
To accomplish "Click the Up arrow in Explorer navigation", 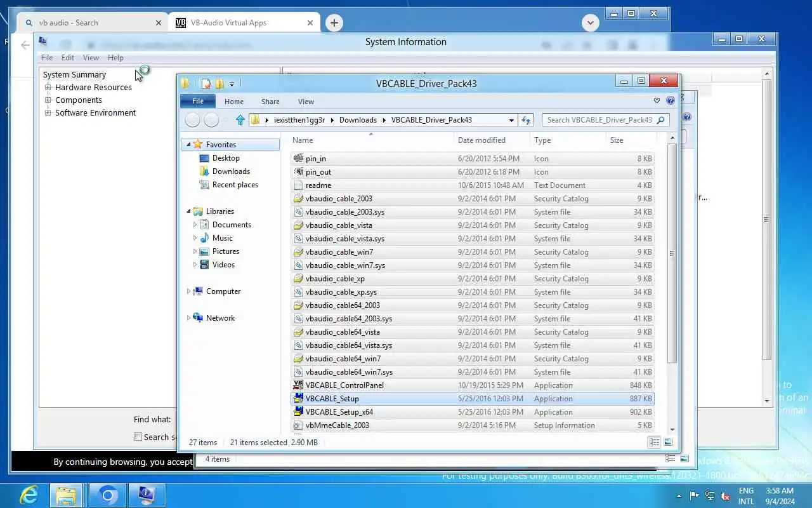I will click(240, 120).
